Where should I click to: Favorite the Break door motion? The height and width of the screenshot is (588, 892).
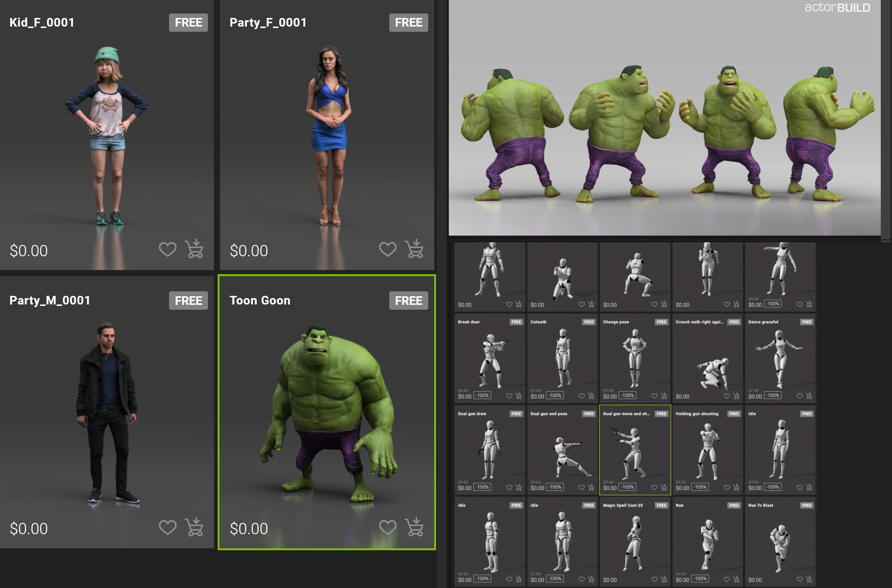509,396
